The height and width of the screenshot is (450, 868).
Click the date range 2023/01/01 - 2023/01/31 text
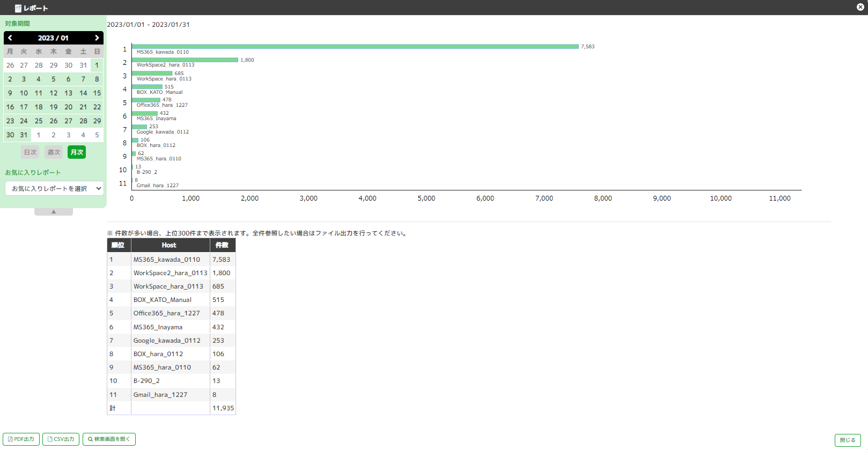[149, 25]
